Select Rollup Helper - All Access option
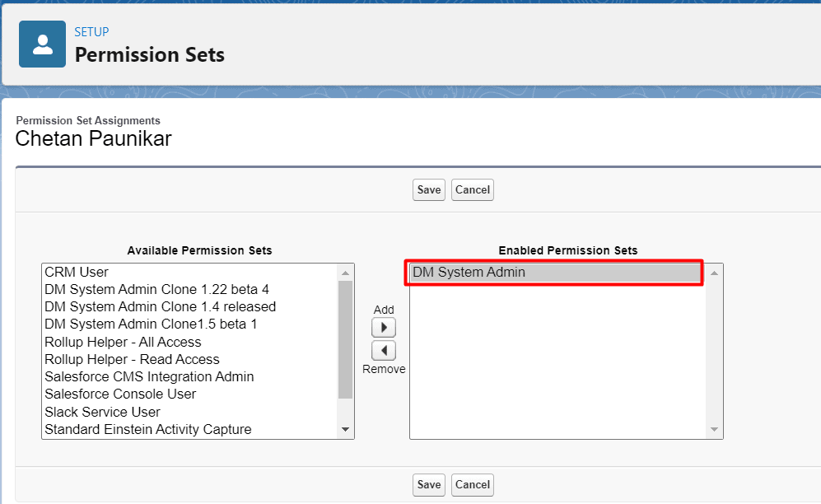 click(123, 342)
